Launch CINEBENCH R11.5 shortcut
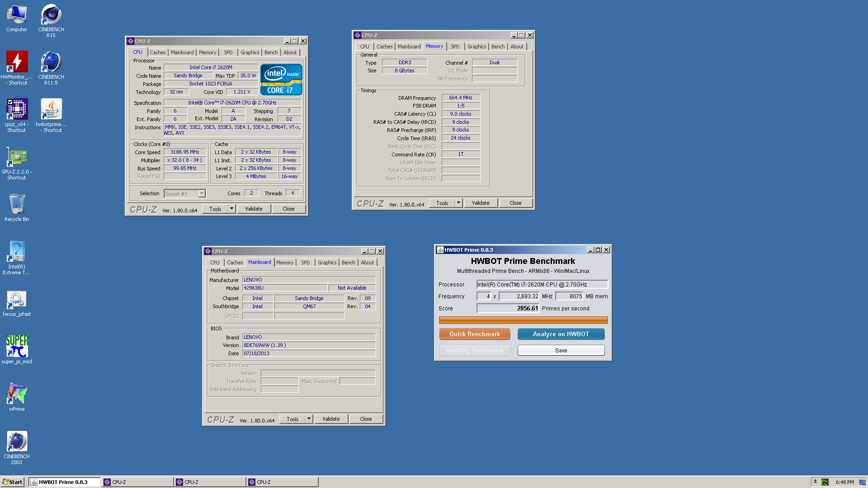This screenshot has width=868, height=488. 51,68
